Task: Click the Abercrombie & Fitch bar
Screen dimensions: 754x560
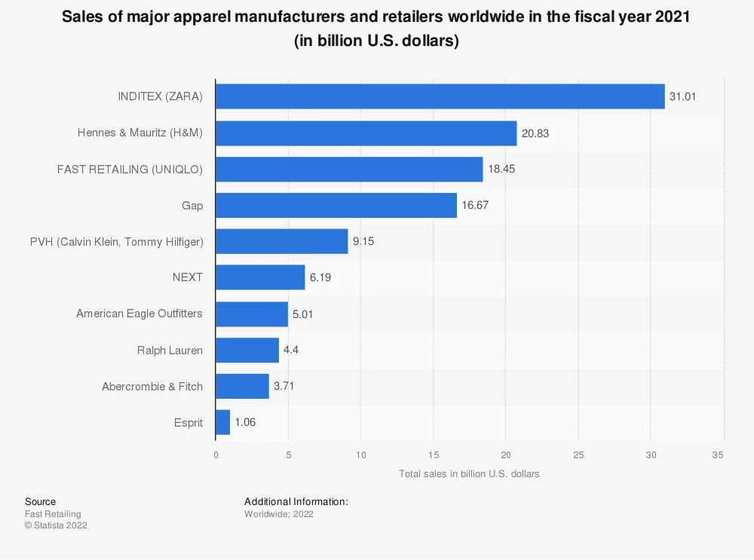Action: coord(242,386)
